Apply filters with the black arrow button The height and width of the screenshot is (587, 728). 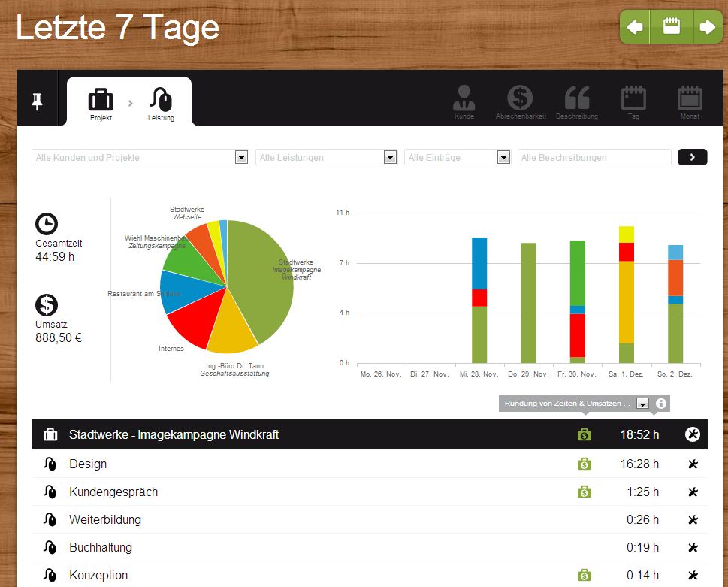coord(692,157)
